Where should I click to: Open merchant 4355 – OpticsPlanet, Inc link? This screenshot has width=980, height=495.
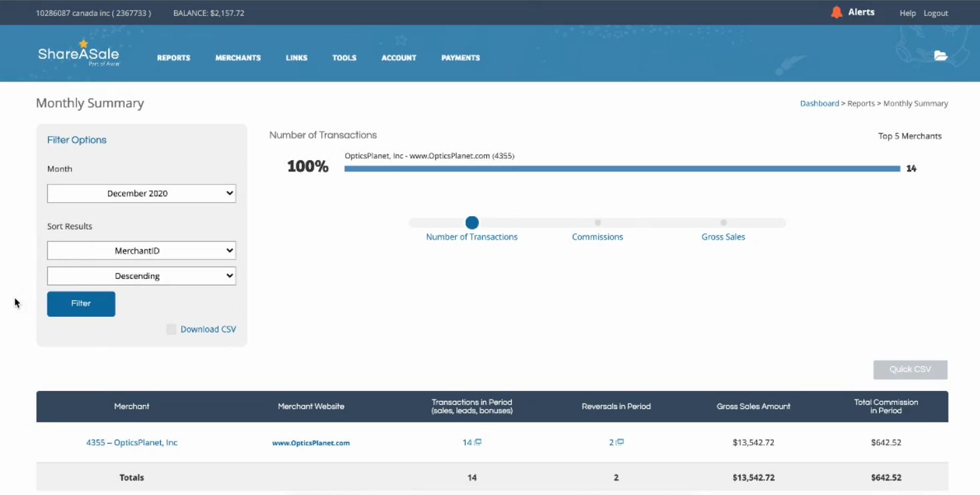pos(132,442)
